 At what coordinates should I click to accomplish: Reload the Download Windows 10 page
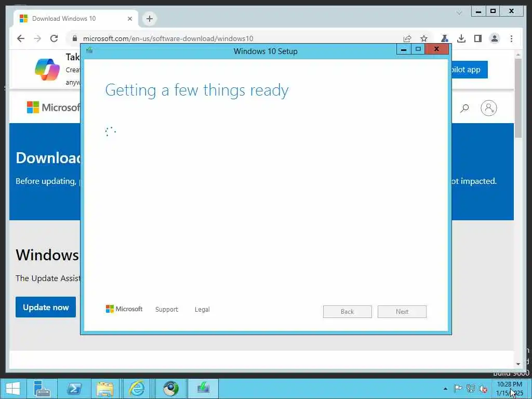pyautogui.click(x=54, y=38)
